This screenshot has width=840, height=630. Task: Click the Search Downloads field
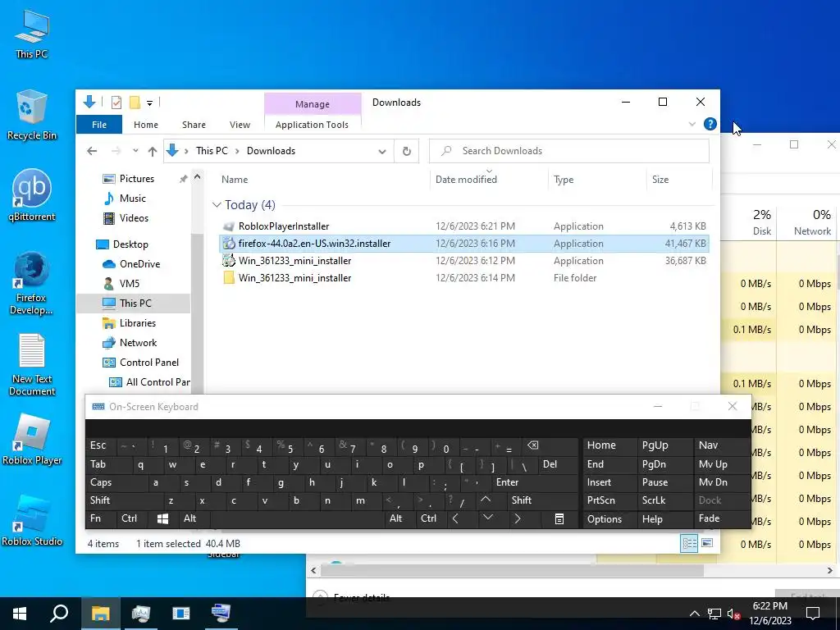coord(569,151)
